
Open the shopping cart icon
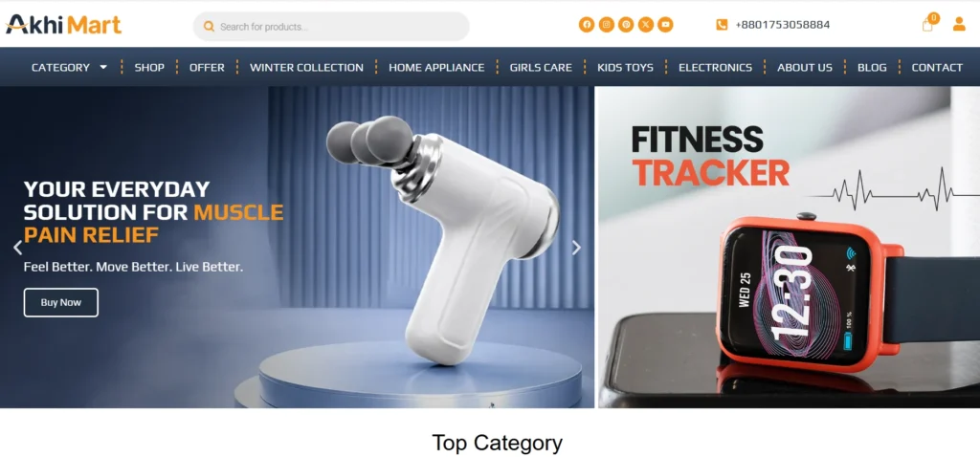[x=928, y=24]
